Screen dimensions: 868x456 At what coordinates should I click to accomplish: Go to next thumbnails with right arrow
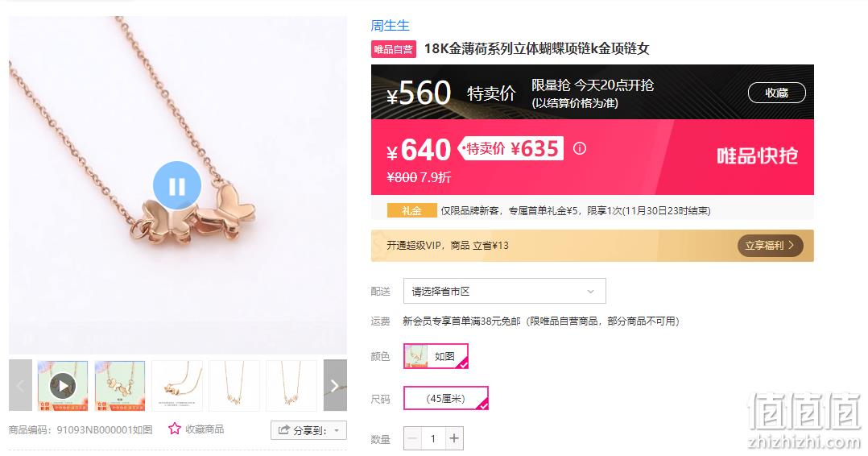pyautogui.click(x=335, y=385)
